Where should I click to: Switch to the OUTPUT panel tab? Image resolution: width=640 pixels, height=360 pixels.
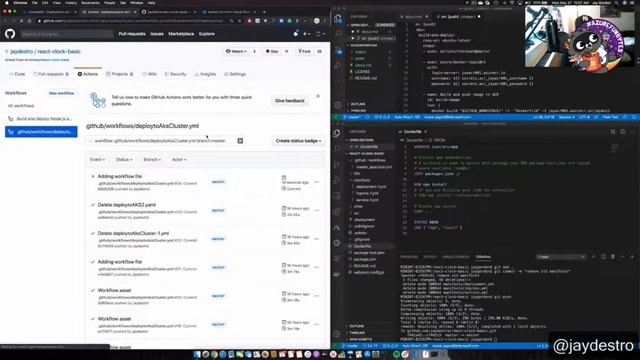[x=430, y=257]
